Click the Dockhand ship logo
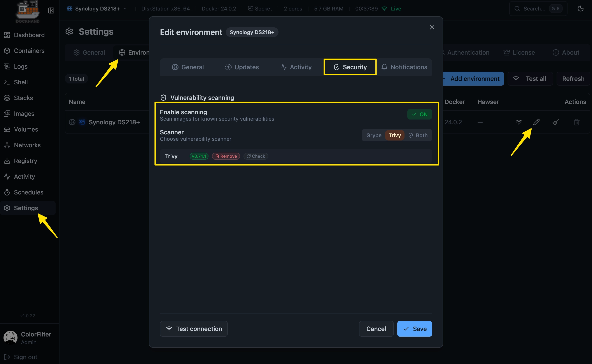The width and height of the screenshot is (592, 364). (28, 12)
